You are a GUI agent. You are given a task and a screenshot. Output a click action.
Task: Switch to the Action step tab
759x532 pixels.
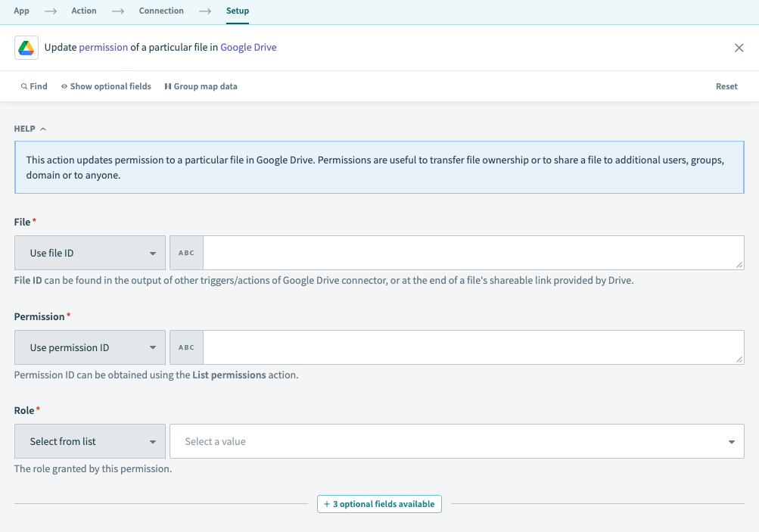coord(84,11)
